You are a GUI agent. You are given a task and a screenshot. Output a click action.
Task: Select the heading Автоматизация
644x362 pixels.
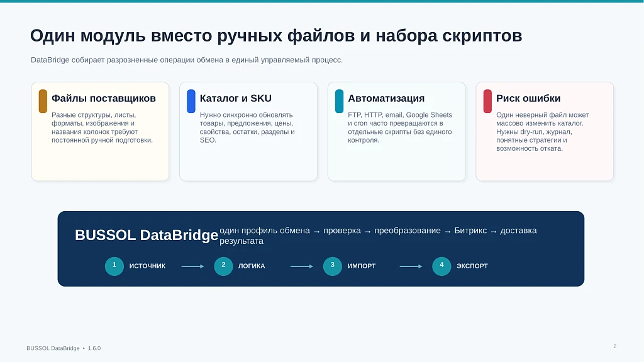tap(386, 99)
